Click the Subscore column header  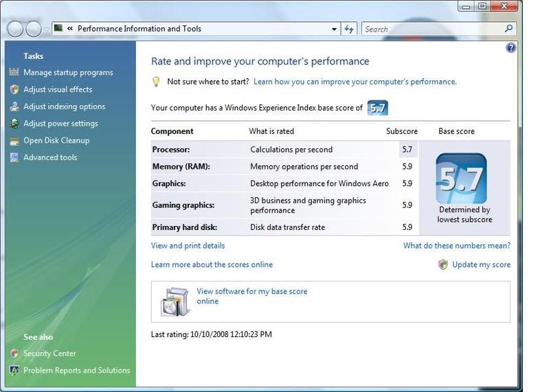(402, 132)
